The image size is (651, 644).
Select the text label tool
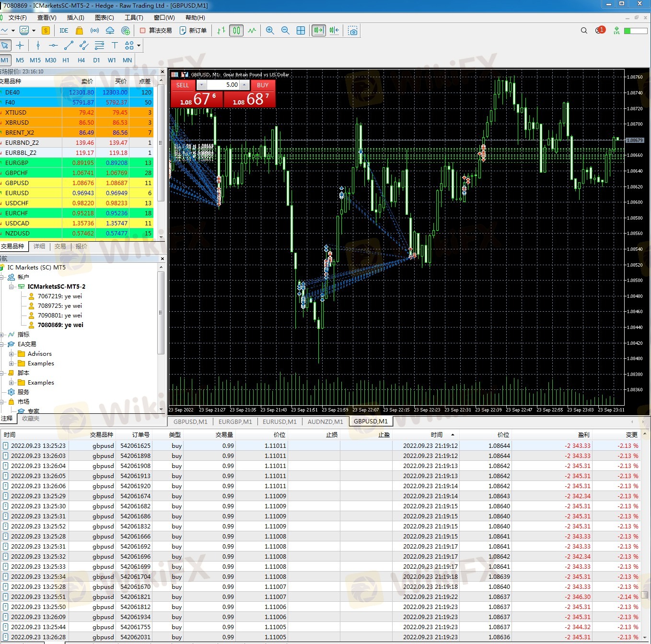point(115,45)
